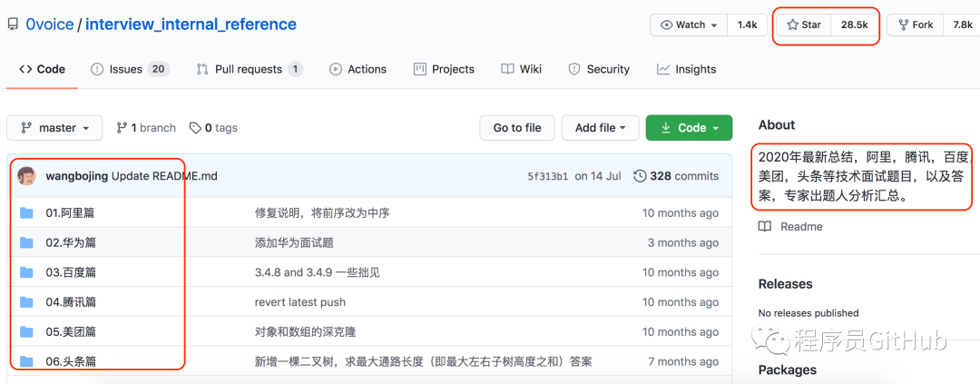Open the Wiki tab

[x=521, y=69]
